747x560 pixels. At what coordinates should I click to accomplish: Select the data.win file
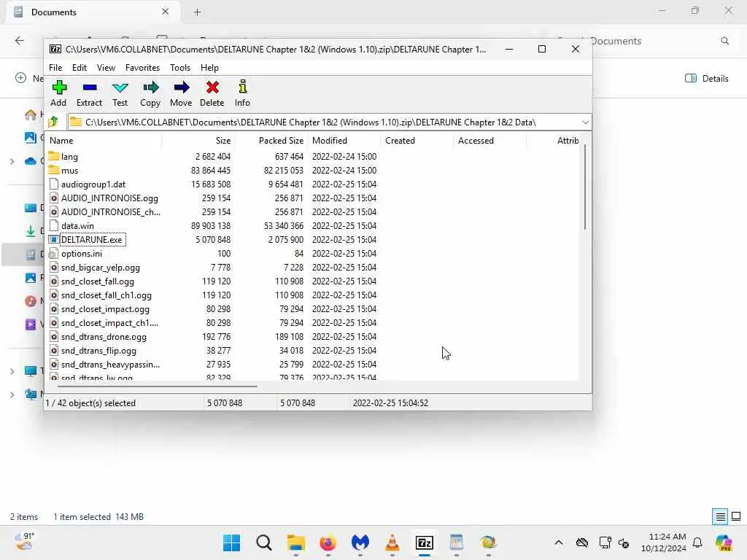77,226
